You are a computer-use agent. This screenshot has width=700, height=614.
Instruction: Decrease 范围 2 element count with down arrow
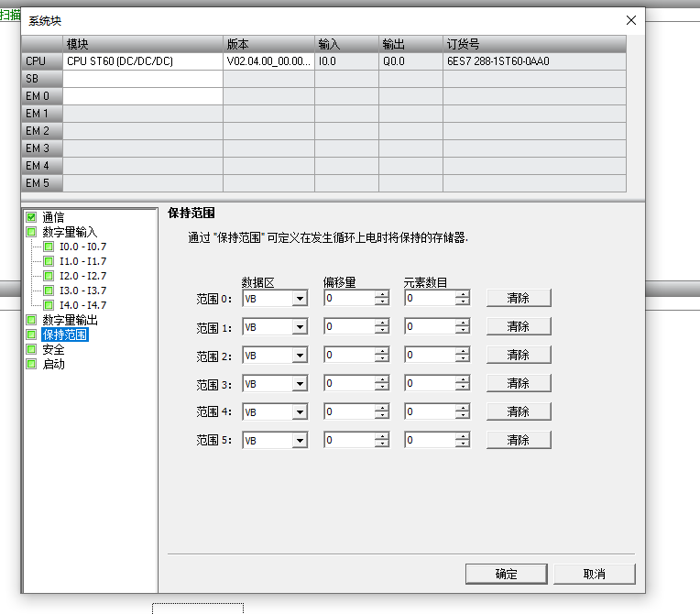(x=463, y=359)
